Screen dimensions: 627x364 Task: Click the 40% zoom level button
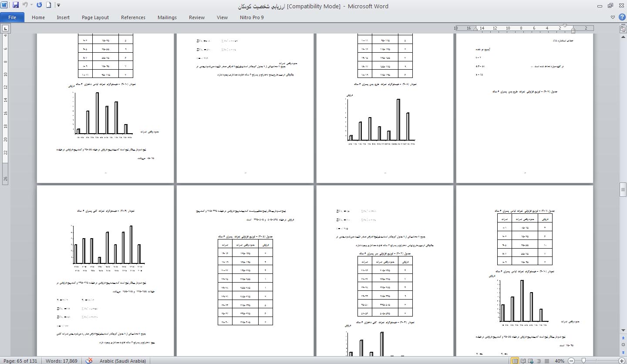560,361
